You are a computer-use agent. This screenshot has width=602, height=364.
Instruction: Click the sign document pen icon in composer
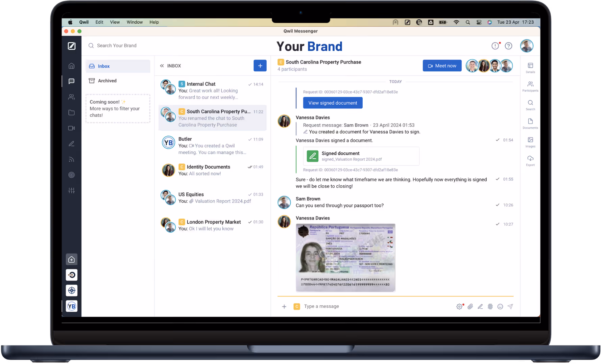tap(480, 307)
